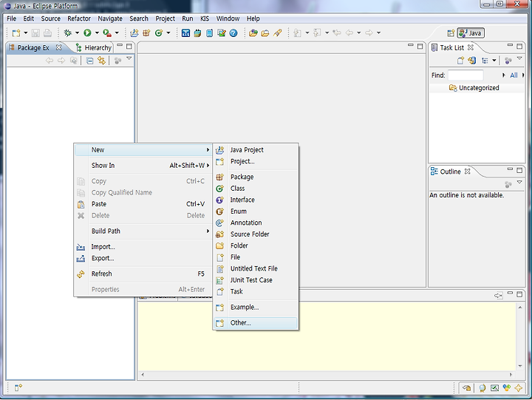This screenshot has width=532, height=400.
Task: Open the KIS menu
Action: [x=205, y=18]
